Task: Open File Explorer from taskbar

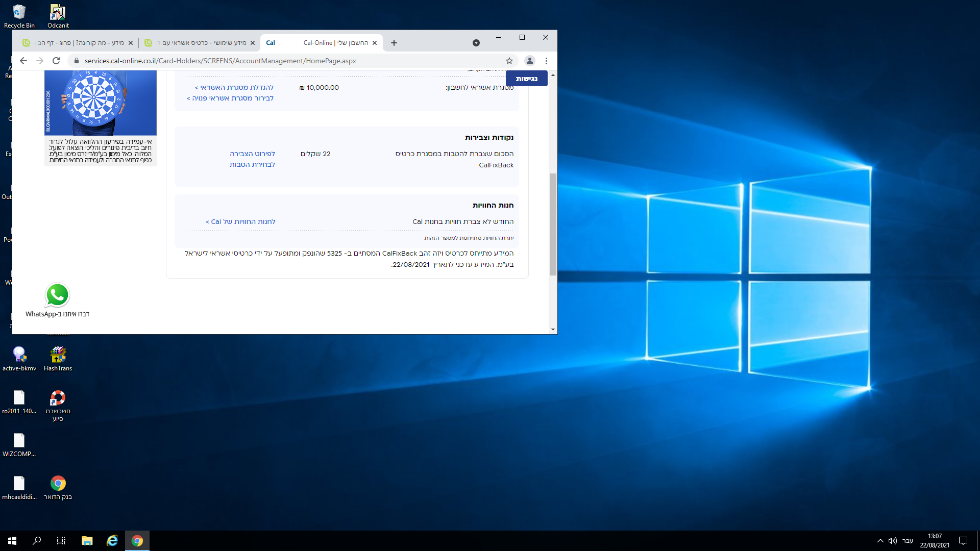Action: 87,541
